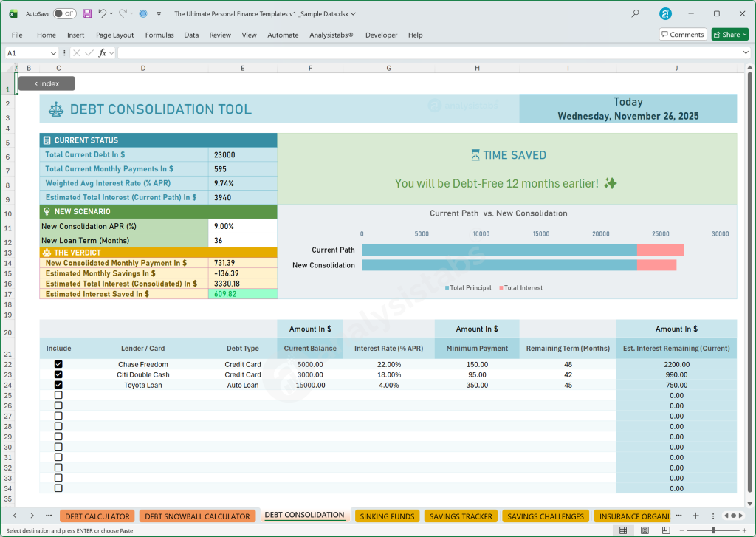Open the Redo history dropdown chevron
756x537 pixels.
130,13
